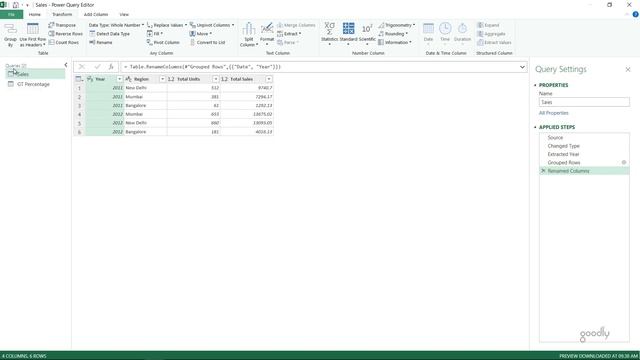Open Help question mark icon
This screenshot has height=360, width=640.
636,14
